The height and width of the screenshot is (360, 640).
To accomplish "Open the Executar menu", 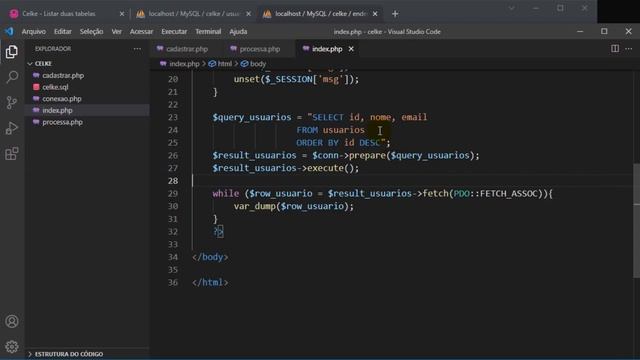I will click(174, 31).
